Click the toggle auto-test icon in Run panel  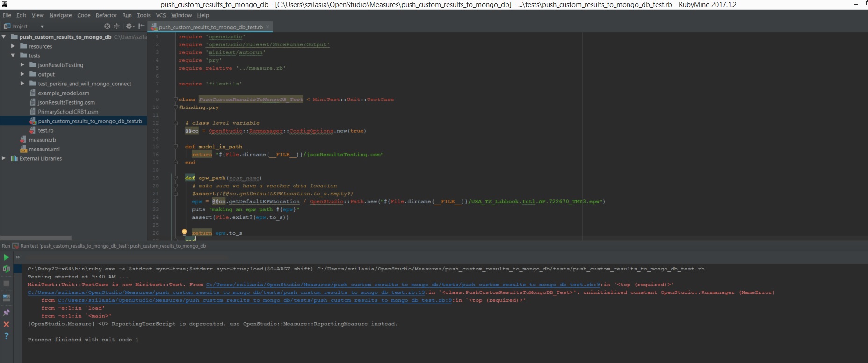pyautogui.click(x=6, y=269)
